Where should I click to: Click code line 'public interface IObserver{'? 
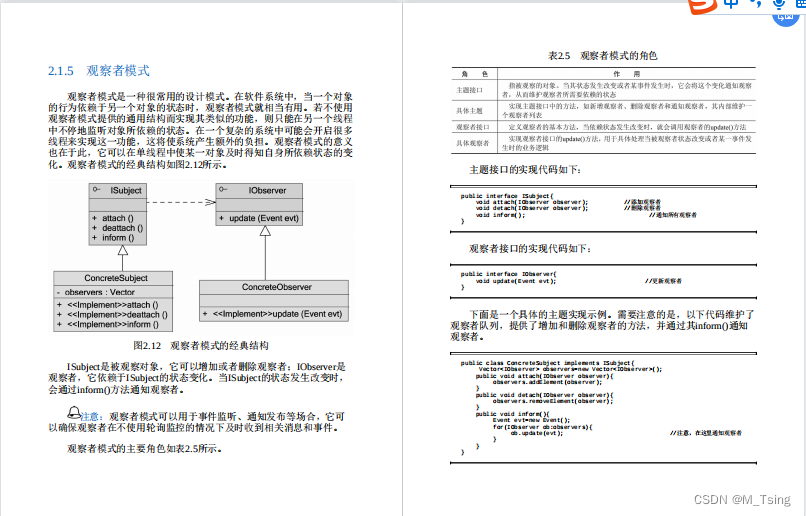coord(508,274)
